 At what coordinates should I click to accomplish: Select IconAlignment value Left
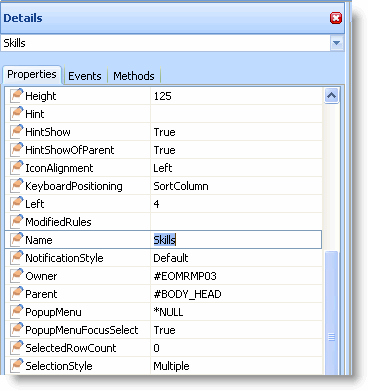163,168
